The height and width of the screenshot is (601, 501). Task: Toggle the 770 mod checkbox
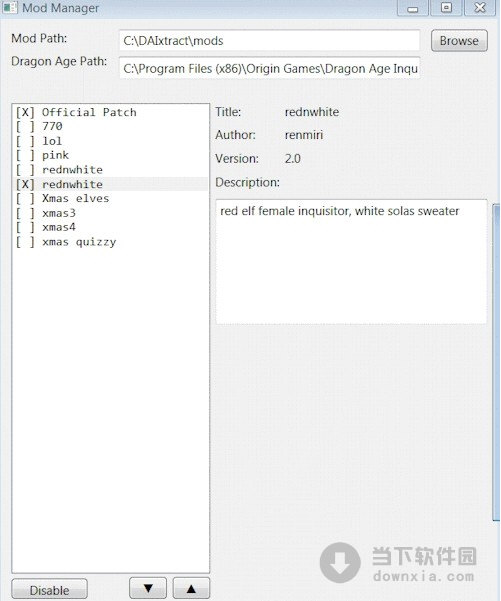coord(25,126)
